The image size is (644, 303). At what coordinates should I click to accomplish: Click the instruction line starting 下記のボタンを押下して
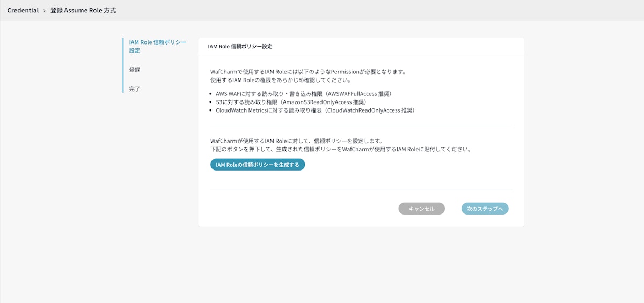coord(341,150)
